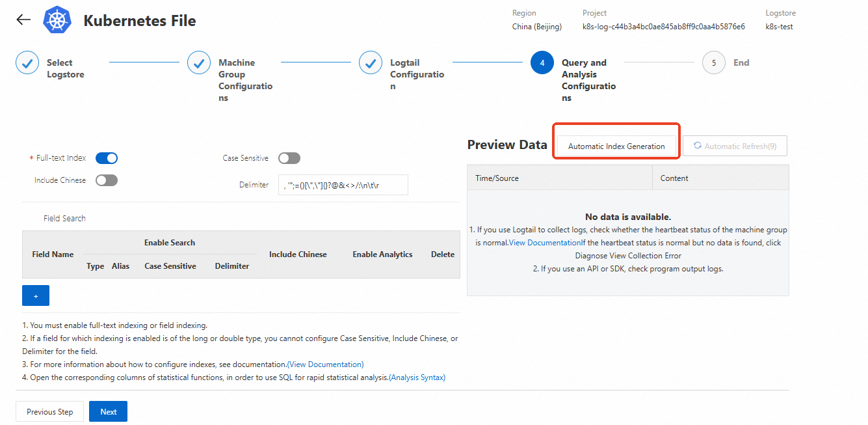Click the Automatic Refresh button
The image size is (868, 425).
[735, 146]
